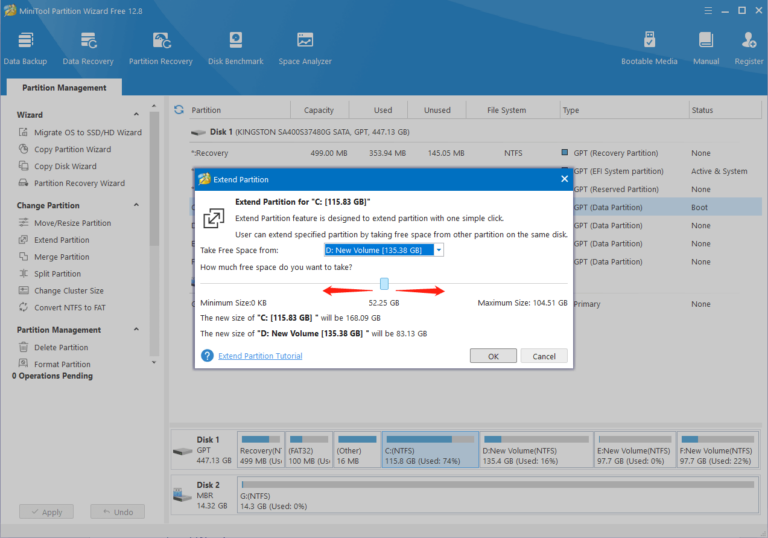The height and width of the screenshot is (538, 768).
Task: Click Cancel in the Extend Partition dialog
Action: [544, 356]
